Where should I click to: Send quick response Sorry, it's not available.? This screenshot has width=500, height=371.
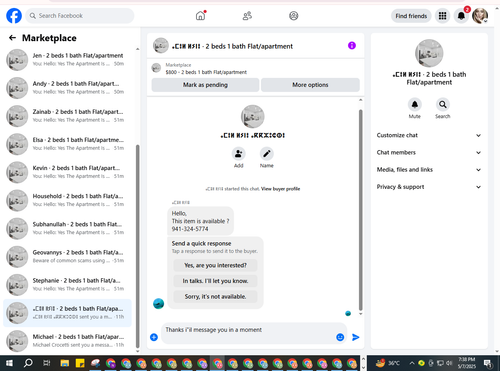(215, 296)
